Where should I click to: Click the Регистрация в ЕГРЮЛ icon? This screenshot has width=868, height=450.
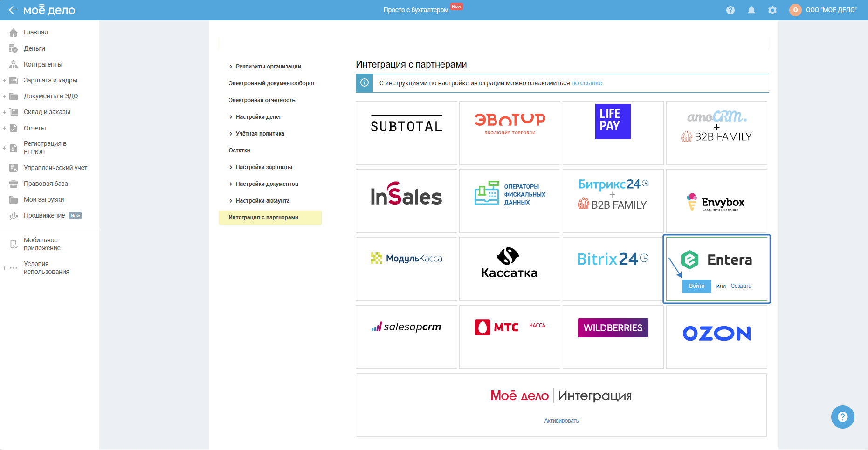(14, 148)
